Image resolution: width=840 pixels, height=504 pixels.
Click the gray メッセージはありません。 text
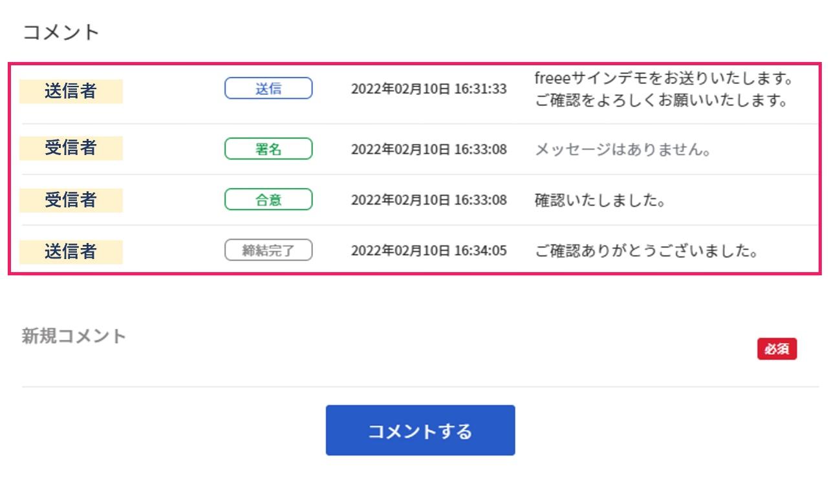click(623, 150)
